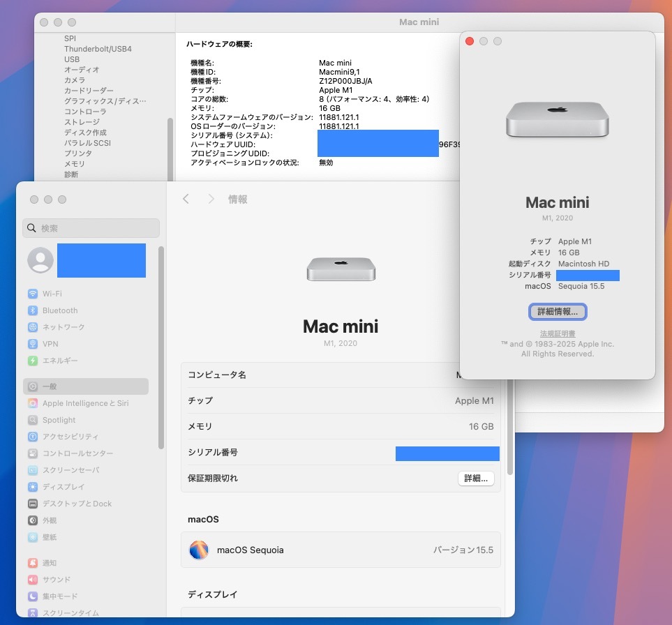Click Macintosh HD startup disk value
The image size is (672, 625).
point(583,264)
